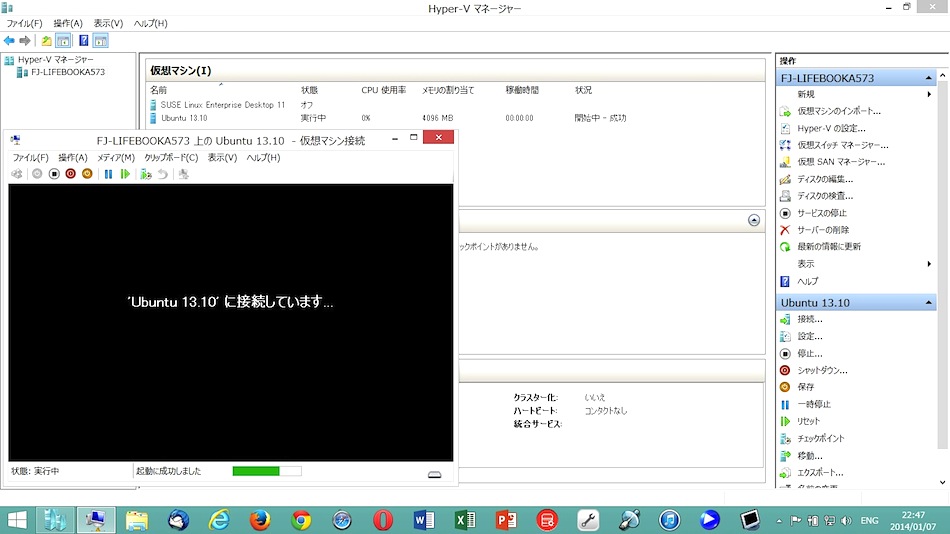Click Forward arrow in Hyper-V Manager toolbar
This screenshot has height=534, width=950.
pyautogui.click(x=25, y=41)
